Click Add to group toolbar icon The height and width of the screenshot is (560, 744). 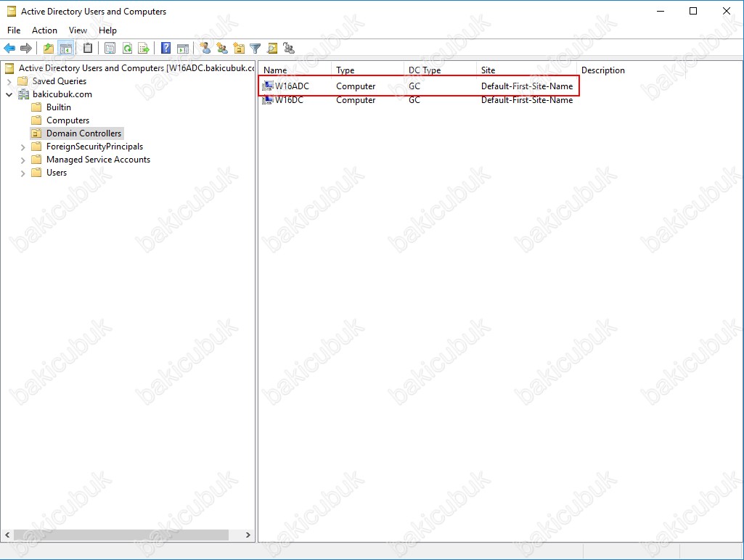pyautogui.click(x=289, y=48)
